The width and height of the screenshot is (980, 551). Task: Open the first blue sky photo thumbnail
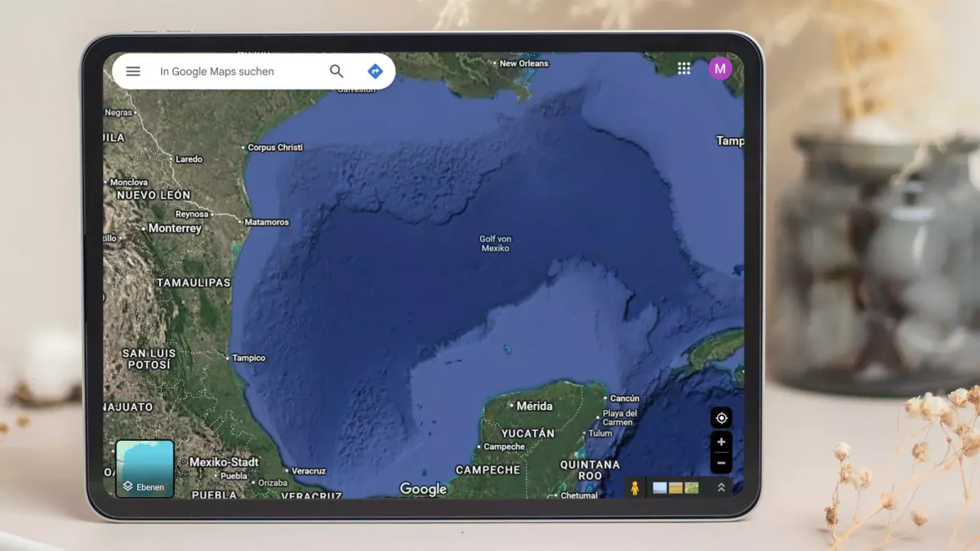point(660,488)
